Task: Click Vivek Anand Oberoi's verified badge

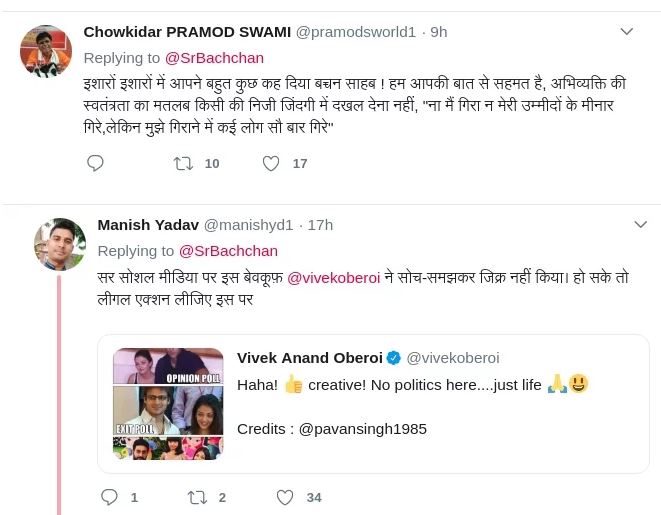Action: point(394,358)
